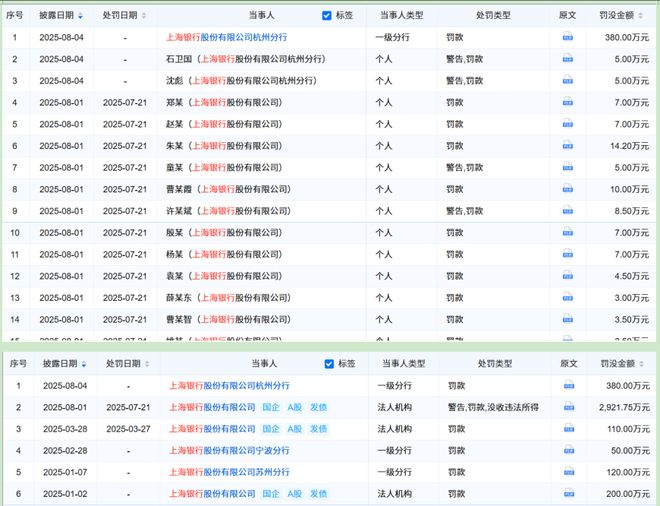Click the 发债 tag in the 2025-01-02 row
This screenshot has height=506, width=660.
point(318,494)
